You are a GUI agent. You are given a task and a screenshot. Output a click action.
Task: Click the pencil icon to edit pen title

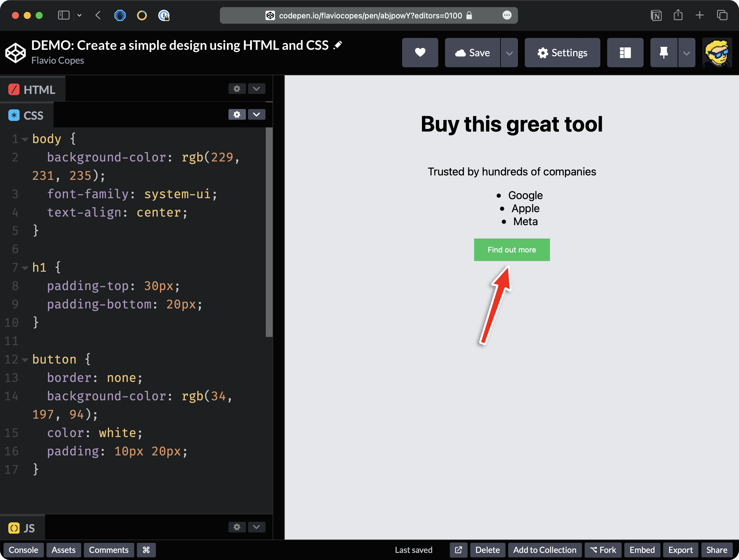click(338, 45)
